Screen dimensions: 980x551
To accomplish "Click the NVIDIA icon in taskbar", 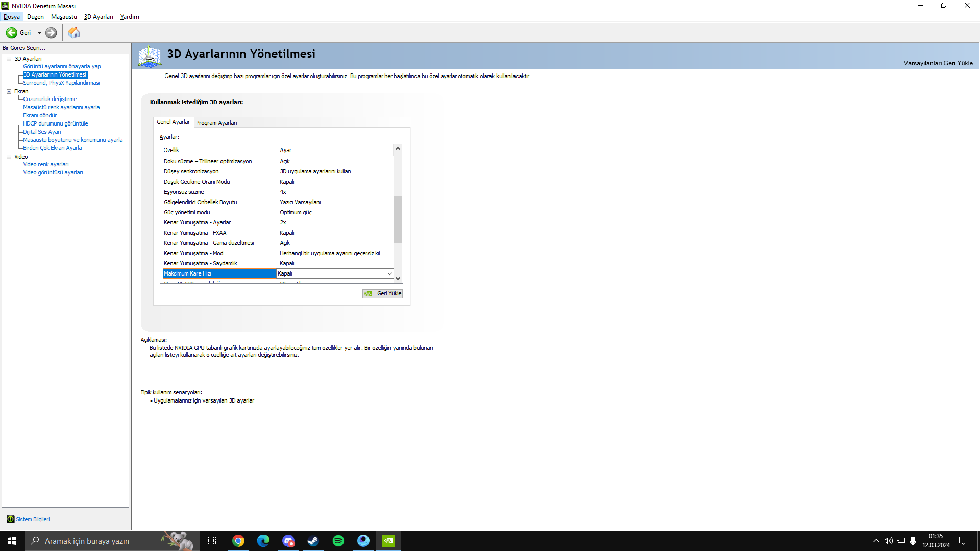I will (388, 541).
